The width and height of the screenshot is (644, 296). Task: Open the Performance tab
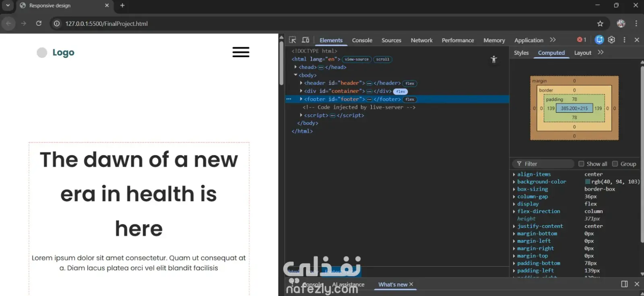point(458,40)
